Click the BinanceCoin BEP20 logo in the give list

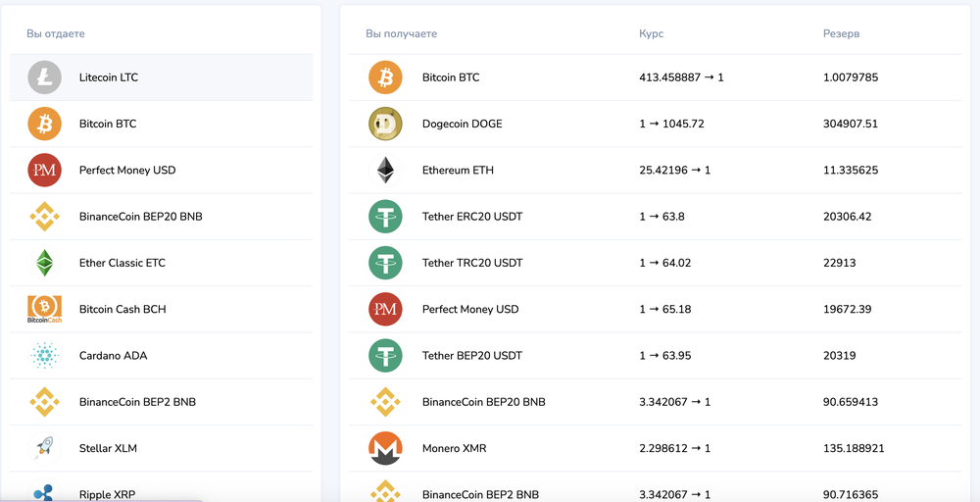coord(44,217)
